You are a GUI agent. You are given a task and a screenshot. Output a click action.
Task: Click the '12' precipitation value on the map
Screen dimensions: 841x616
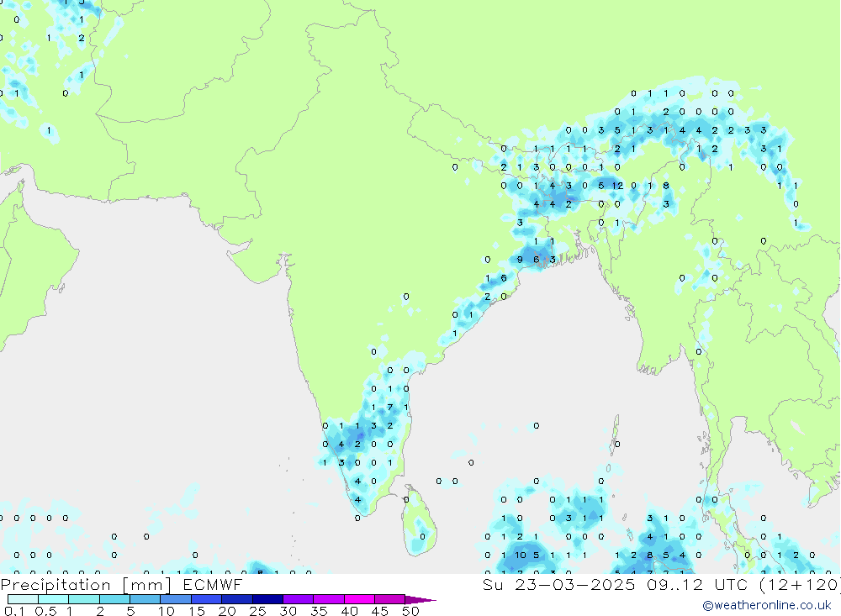pyautogui.click(x=618, y=186)
